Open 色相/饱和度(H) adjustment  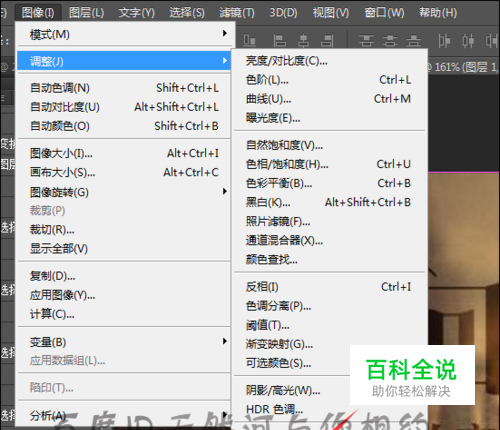pos(329,164)
